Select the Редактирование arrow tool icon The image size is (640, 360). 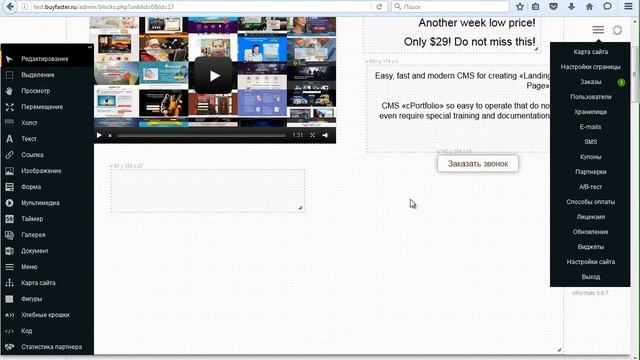tap(9, 59)
